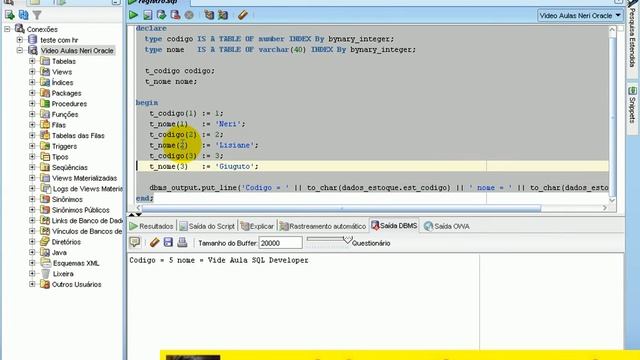This screenshot has height=360, width=640.
Task: Select Tabelas das Filas tree item
Action: click(78, 136)
